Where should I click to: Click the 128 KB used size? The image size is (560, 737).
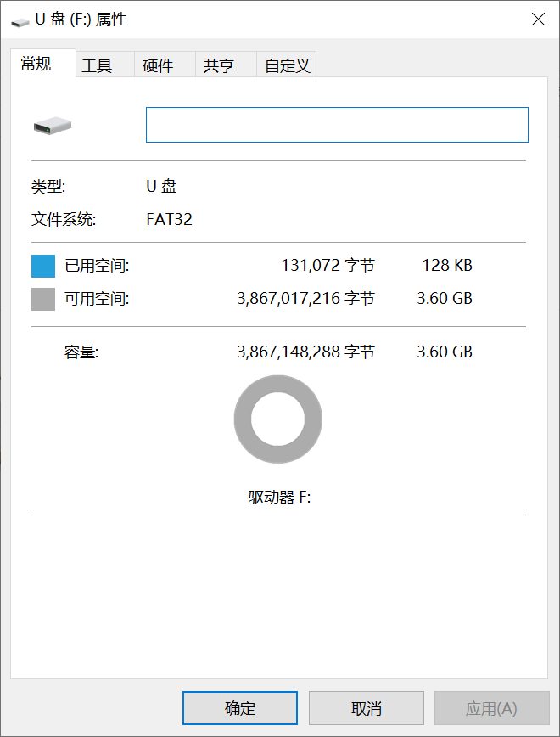point(447,266)
